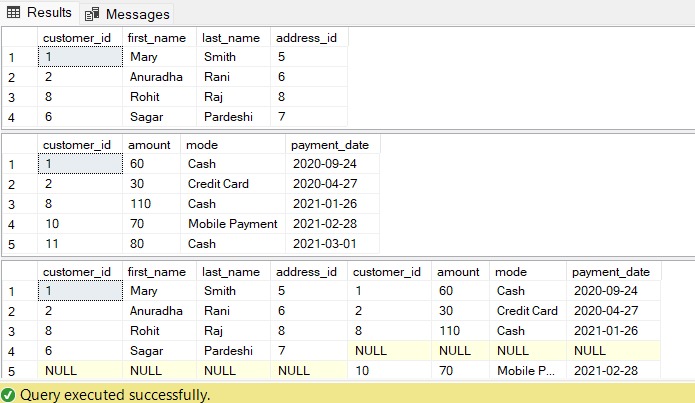Viewport: 695px width, 403px height.
Task: Click NULL last_name cell in joined table
Action: tap(234, 370)
